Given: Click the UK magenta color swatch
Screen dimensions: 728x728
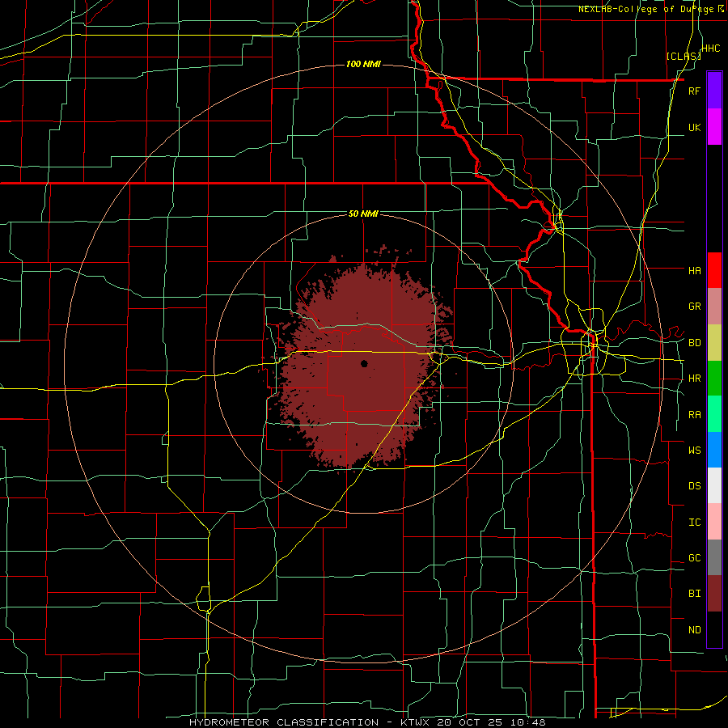Looking at the screenshot, I should pyautogui.click(x=714, y=127).
